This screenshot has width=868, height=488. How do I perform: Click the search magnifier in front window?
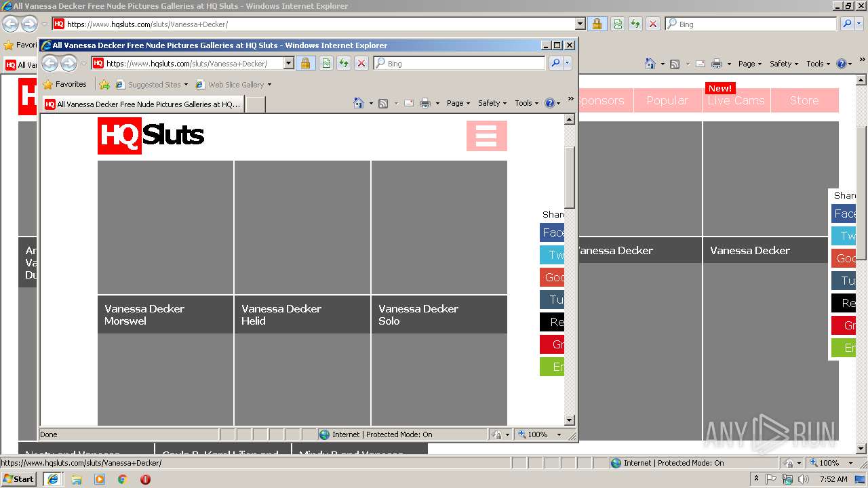pyautogui.click(x=555, y=63)
